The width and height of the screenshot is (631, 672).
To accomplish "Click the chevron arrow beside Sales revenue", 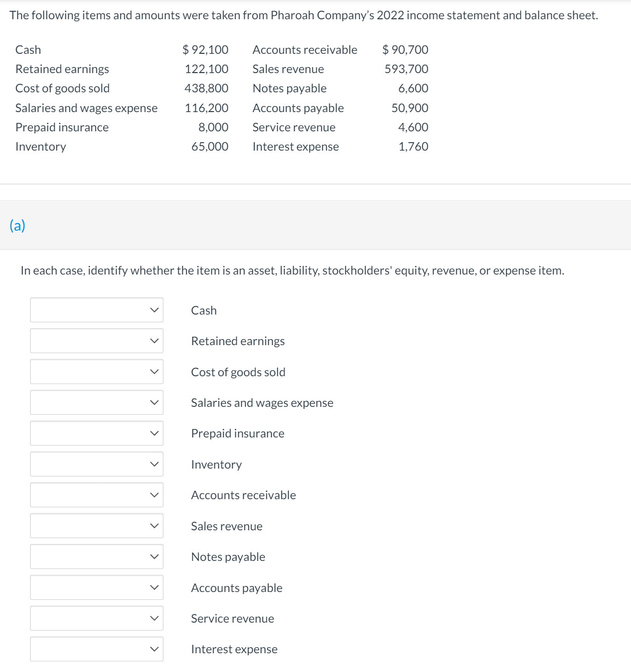I will (155, 526).
